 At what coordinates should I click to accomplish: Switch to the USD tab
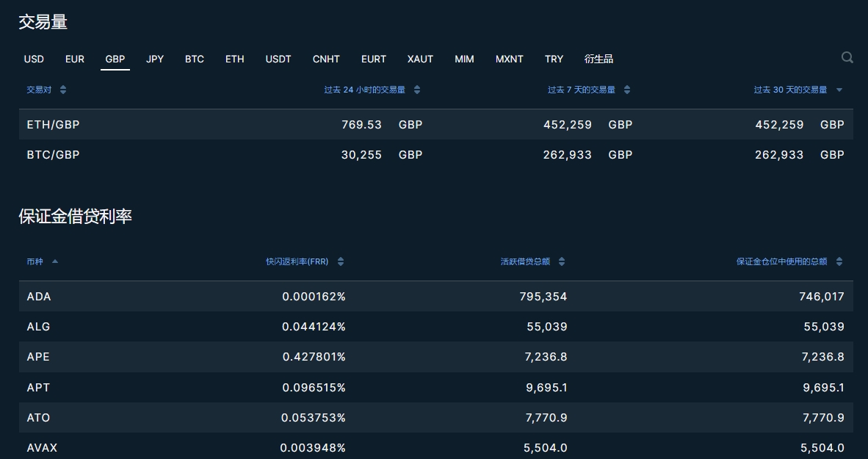click(x=34, y=59)
